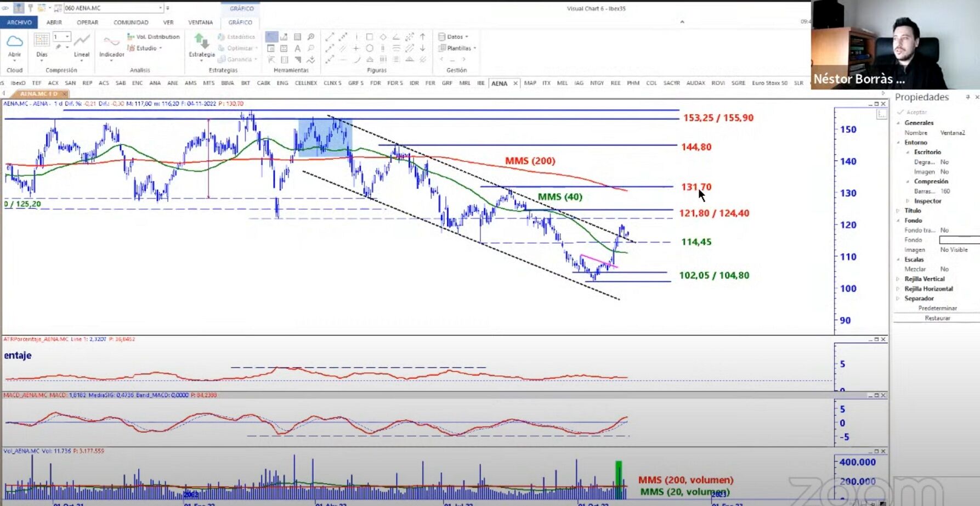Open the Estrategia button

coord(202,46)
